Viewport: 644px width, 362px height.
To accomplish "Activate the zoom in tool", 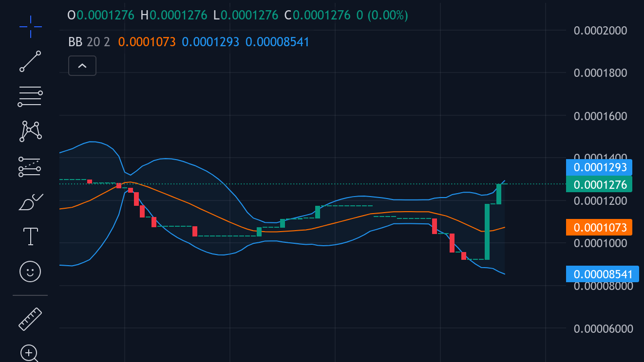I will (x=30, y=353).
